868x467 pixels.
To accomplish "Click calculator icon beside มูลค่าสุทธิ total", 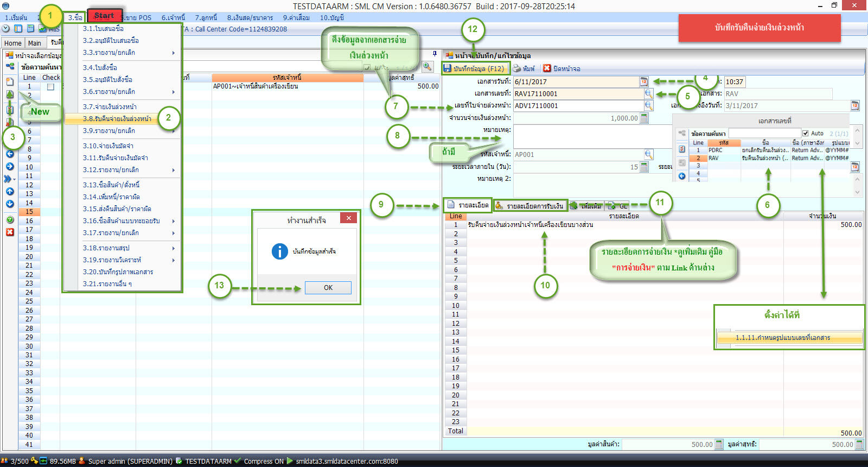I will pos(859,444).
